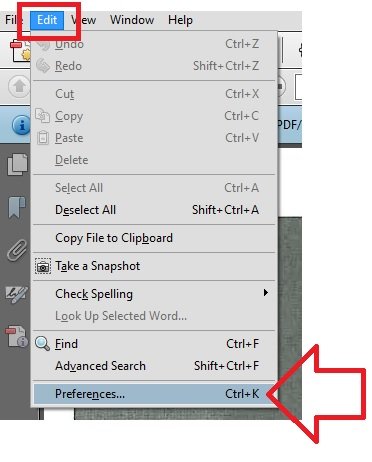Open the Attachments paperclip icon

point(17,250)
